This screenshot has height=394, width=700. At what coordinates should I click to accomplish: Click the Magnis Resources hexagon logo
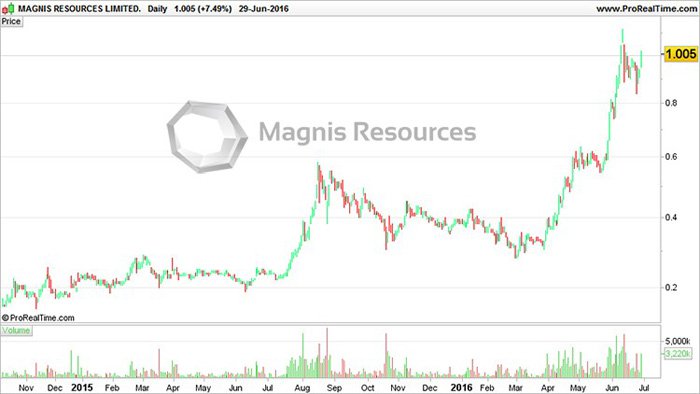click(x=207, y=137)
